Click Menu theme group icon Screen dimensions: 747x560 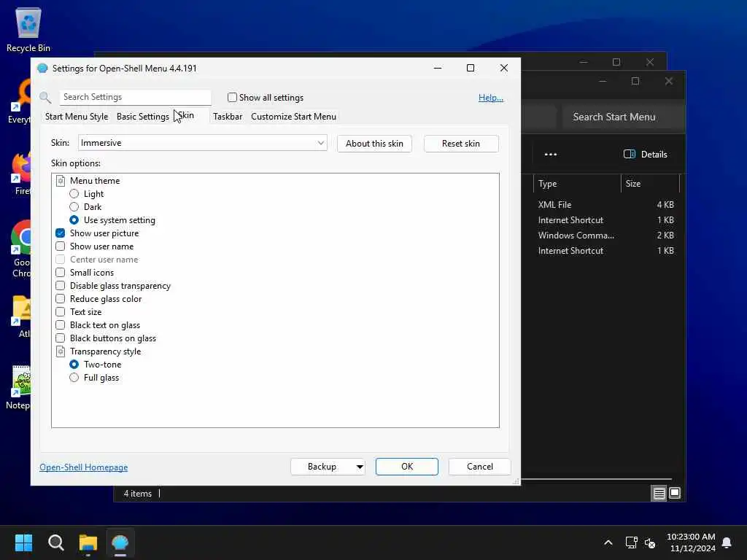point(61,181)
